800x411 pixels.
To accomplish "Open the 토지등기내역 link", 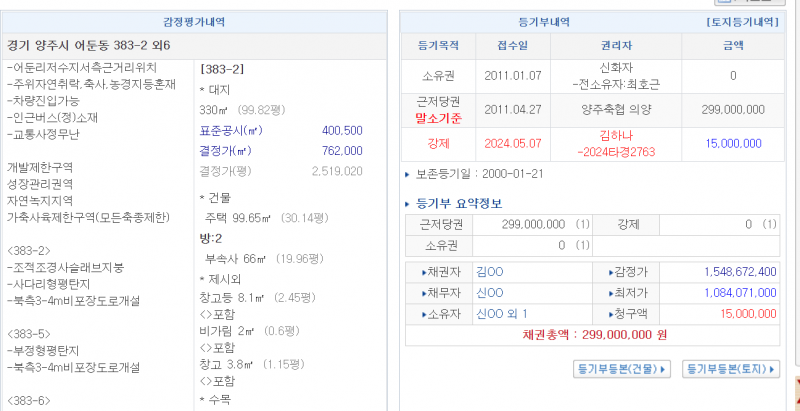I will click(x=741, y=21).
